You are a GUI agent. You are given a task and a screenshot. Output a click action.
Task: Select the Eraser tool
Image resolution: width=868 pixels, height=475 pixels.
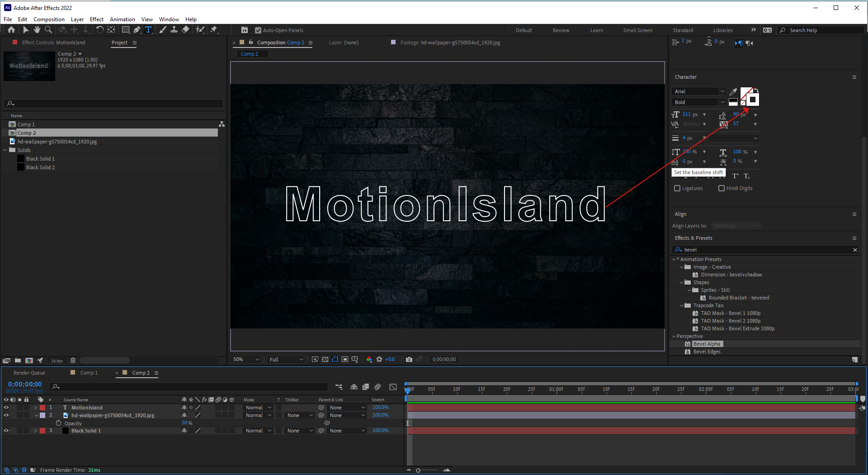[x=185, y=30]
